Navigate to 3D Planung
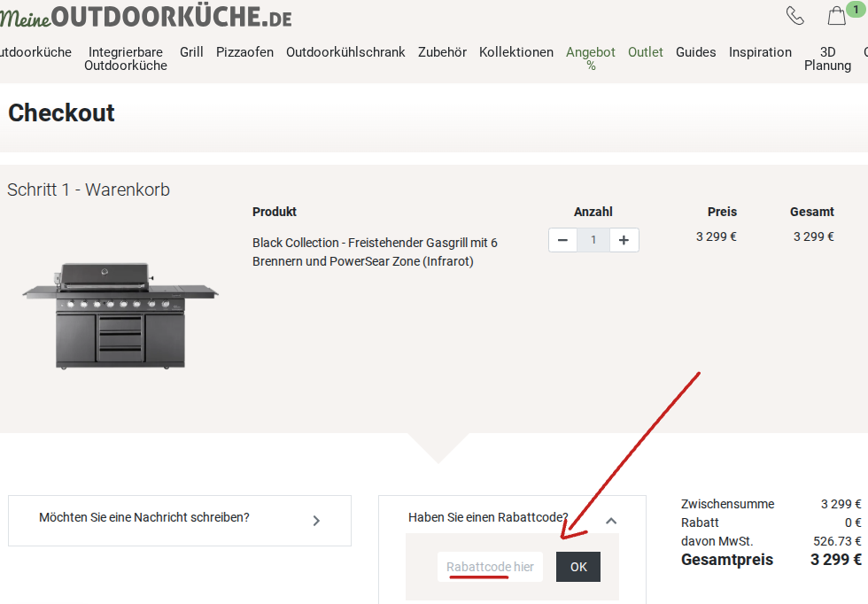Image resolution: width=868 pixels, height=604 pixels. click(827, 58)
